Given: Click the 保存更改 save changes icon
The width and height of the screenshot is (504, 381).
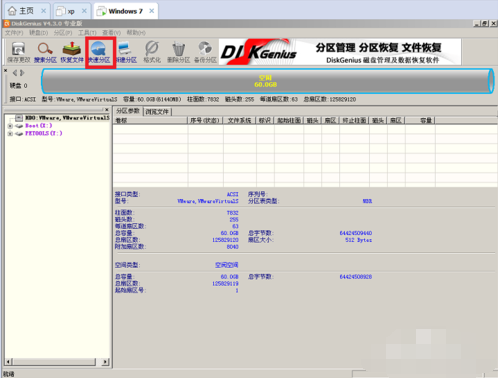Looking at the screenshot, I should point(19,52).
